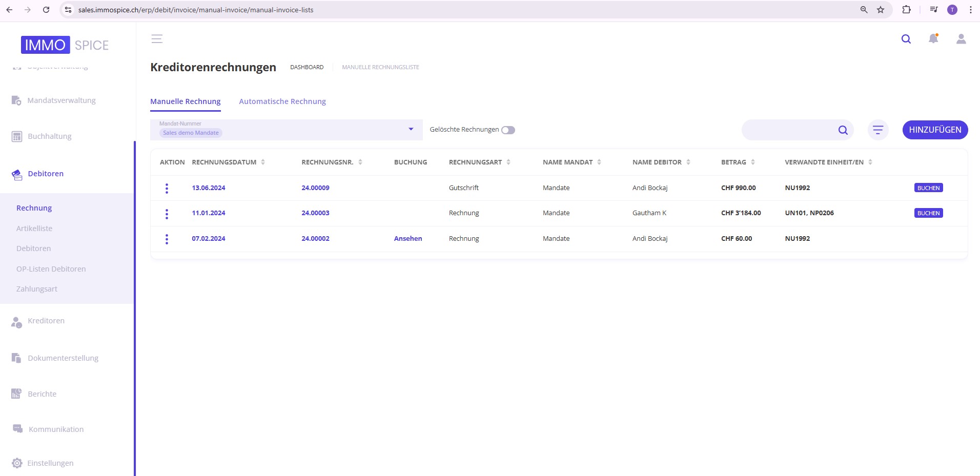Screen dimensions: 980x476
Task: Open the notifications bell icon
Action: click(933, 39)
